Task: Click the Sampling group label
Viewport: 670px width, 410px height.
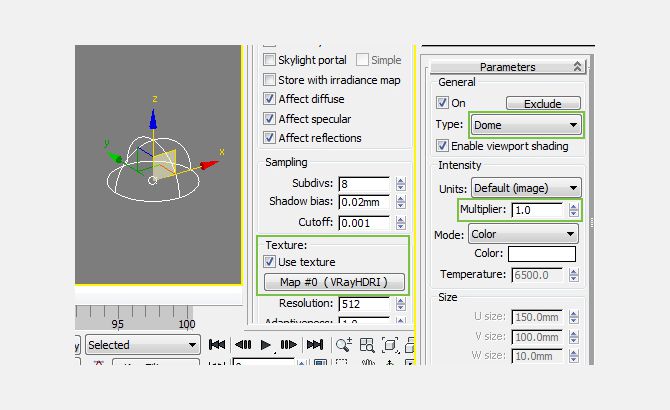Action: point(286,162)
